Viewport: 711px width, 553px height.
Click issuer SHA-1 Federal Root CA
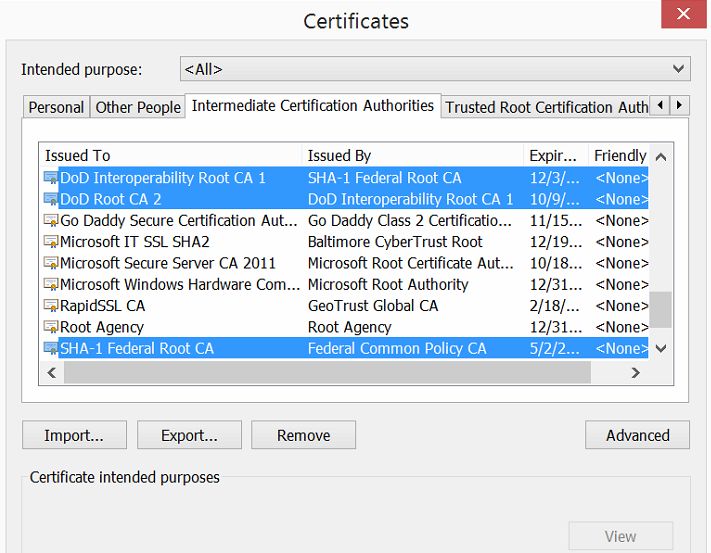385,178
